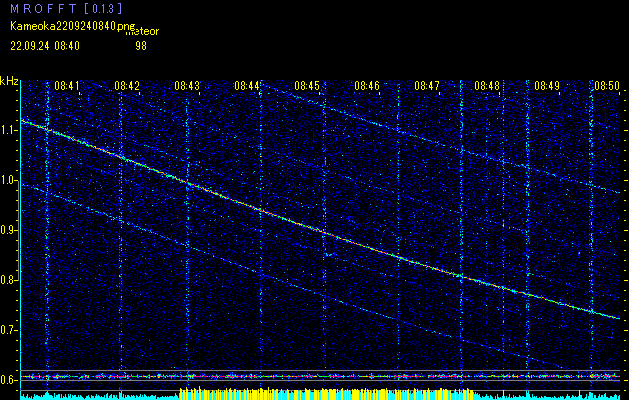This screenshot has height=400, width=629.
Task: Click the 08:43 time marker
Action: [187, 86]
